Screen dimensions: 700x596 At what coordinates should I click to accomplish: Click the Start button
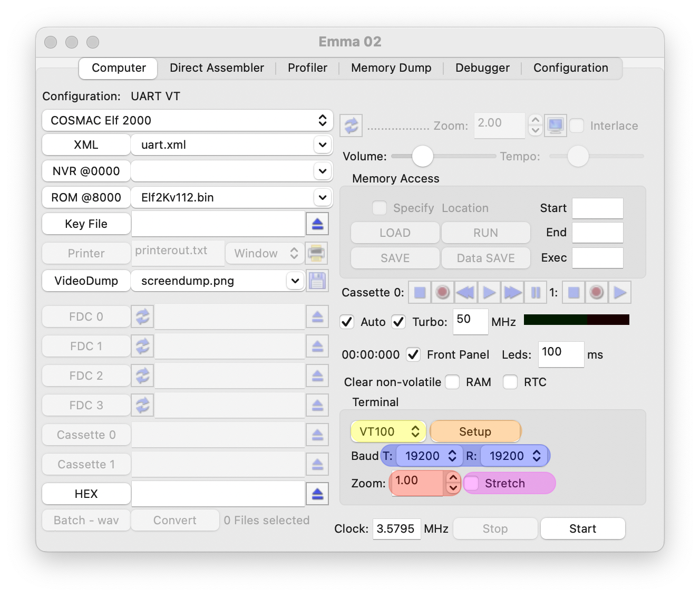583,528
